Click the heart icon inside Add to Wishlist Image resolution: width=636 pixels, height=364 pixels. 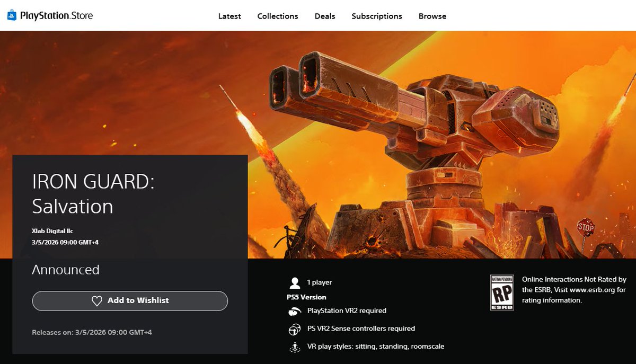coord(96,300)
